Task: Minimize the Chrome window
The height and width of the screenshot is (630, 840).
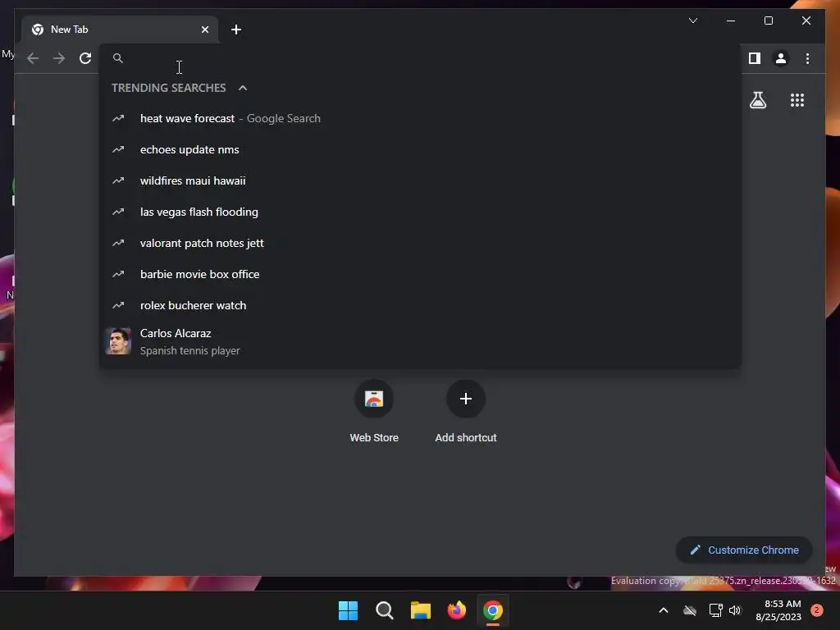Action: tap(731, 21)
